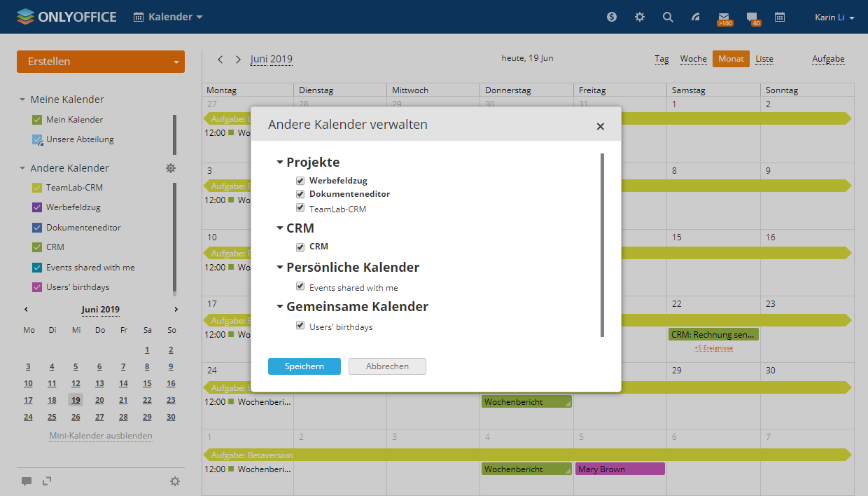Uncheck Users' birthdays in dialog

click(300, 326)
